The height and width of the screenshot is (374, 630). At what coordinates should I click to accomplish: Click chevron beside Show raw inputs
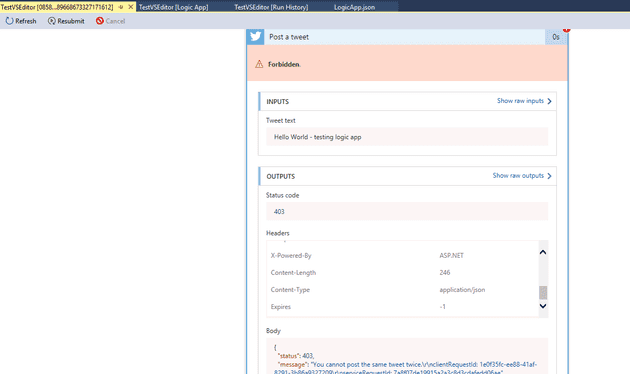point(549,101)
